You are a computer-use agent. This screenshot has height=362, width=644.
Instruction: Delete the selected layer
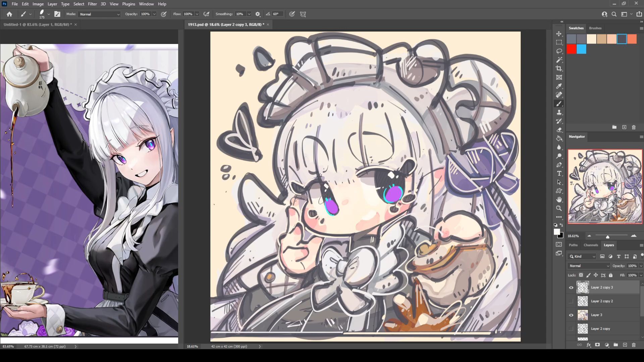[x=634, y=345]
